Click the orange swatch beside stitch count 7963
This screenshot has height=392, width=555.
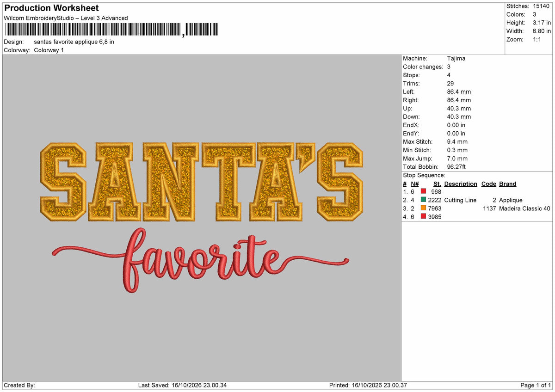(x=423, y=208)
